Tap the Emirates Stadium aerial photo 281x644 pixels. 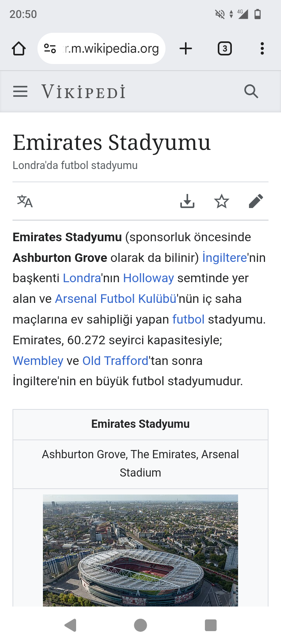pyautogui.click(x=140, y=550)
